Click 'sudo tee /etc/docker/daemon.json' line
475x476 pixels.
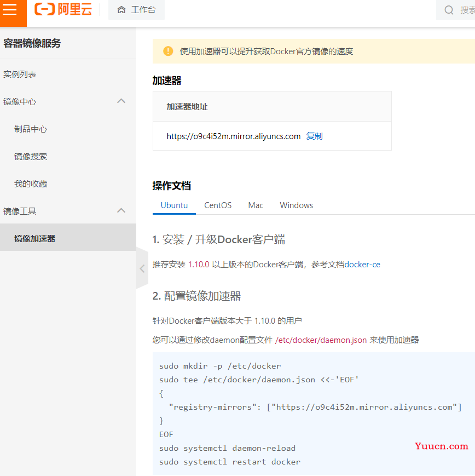tap(259, 380)
